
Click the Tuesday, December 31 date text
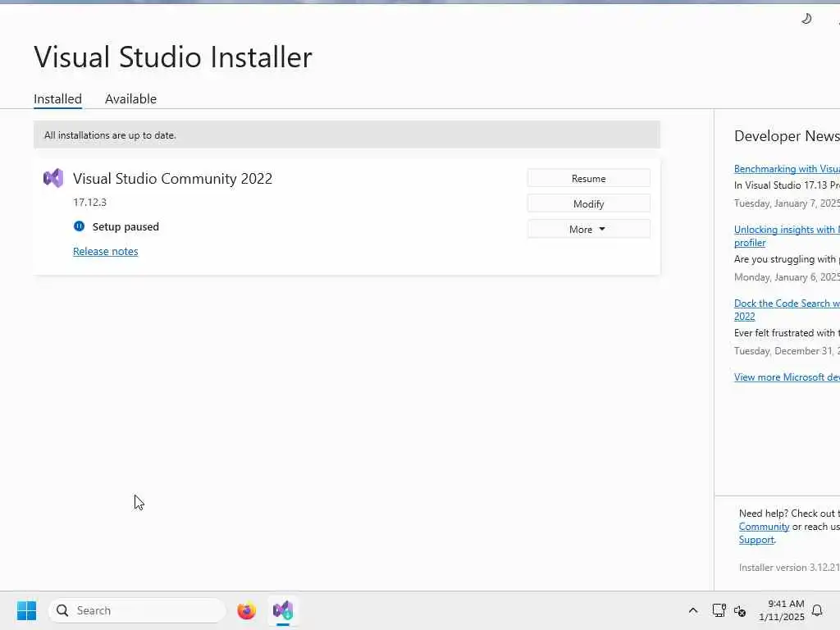point(787,351)
